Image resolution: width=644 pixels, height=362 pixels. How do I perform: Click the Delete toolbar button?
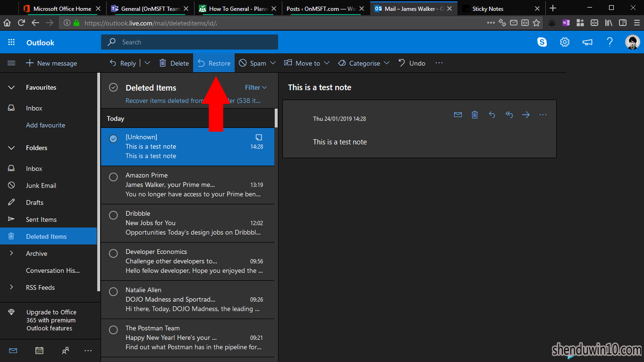click(x=174, y=63)
